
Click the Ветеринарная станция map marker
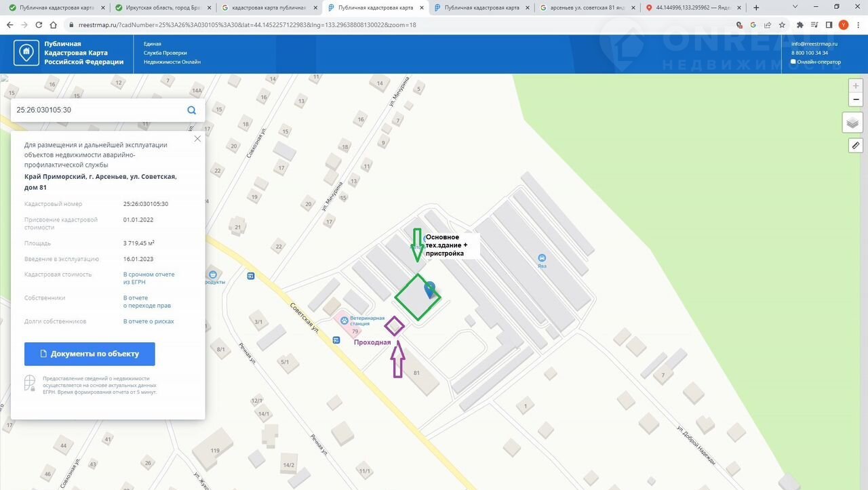click(x=344, y=320)
